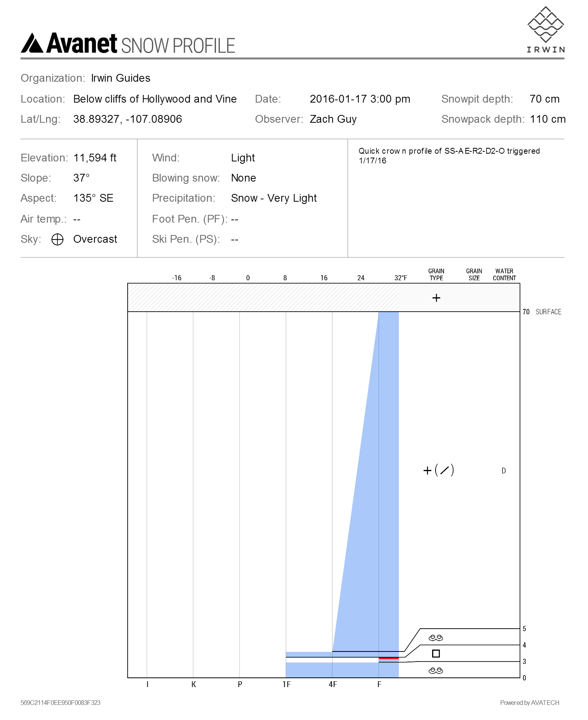Click the depth label '5'

[x=524, y=629]
